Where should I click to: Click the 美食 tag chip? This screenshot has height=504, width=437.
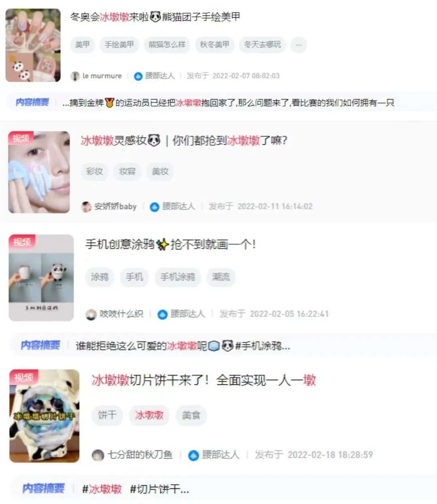(191, 415)
